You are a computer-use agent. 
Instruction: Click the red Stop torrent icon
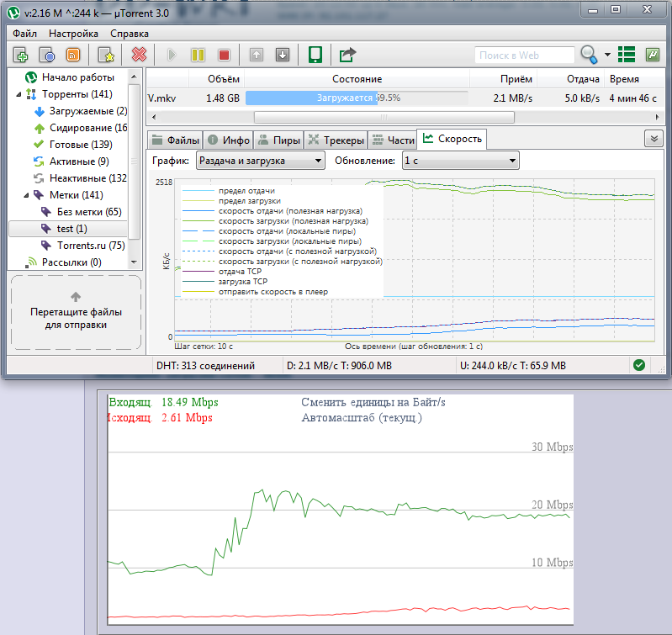[x=224, y=55]
